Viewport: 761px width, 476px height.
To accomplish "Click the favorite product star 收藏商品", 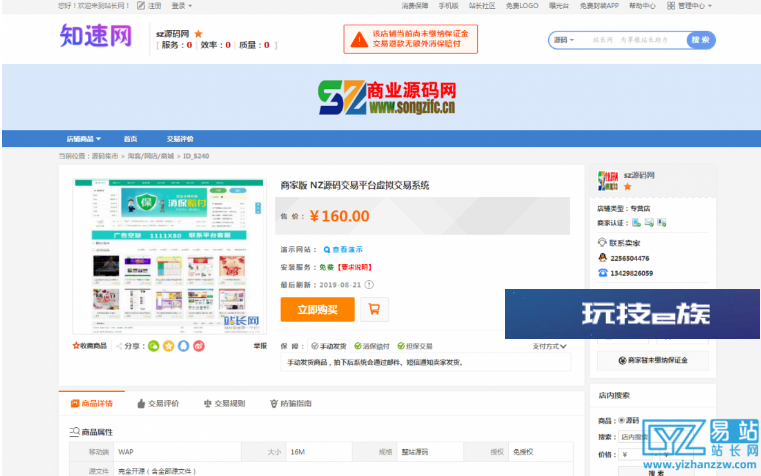I will (x=89, y=345).
